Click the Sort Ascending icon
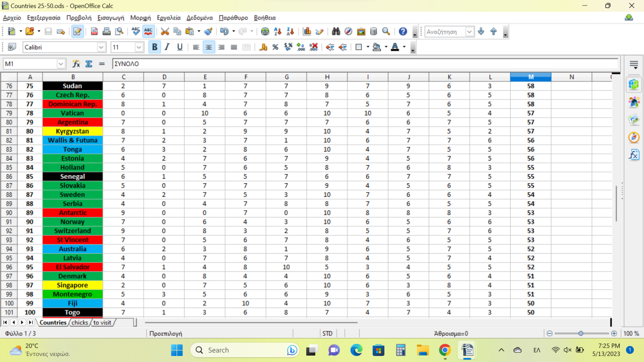Screen dimensions: 644x362 pyautogui.click(x=277, y=31)
